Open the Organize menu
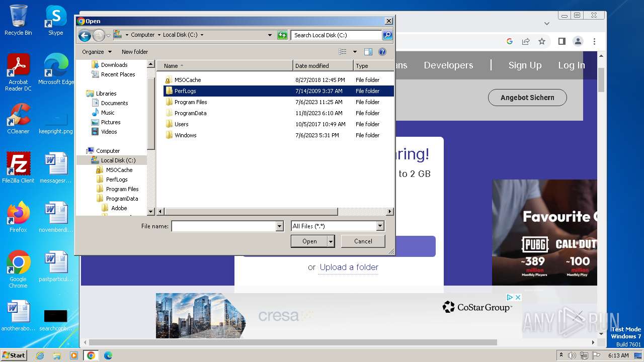The height and width of the screenshot is (362, 644). tap(97, 52)
